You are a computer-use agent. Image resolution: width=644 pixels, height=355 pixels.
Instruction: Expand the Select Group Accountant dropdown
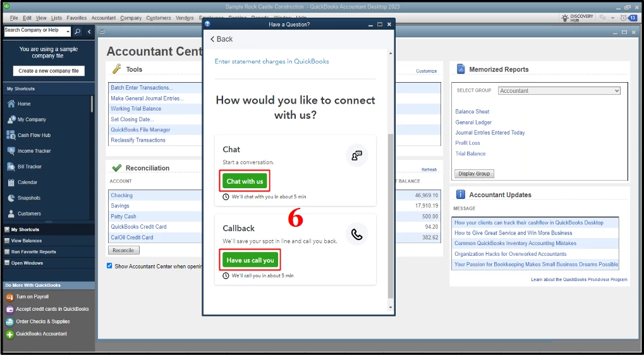pyautogui.click(x=559, y=91)
